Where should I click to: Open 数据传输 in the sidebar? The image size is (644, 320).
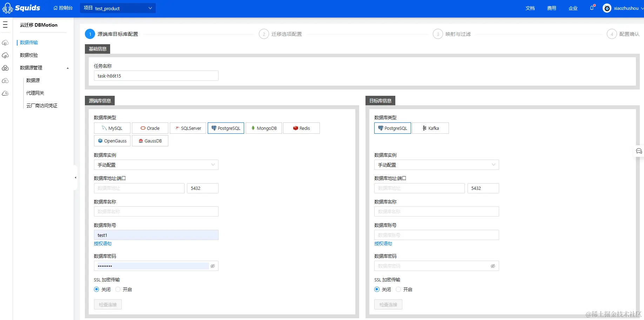click(x=29, y=42)
